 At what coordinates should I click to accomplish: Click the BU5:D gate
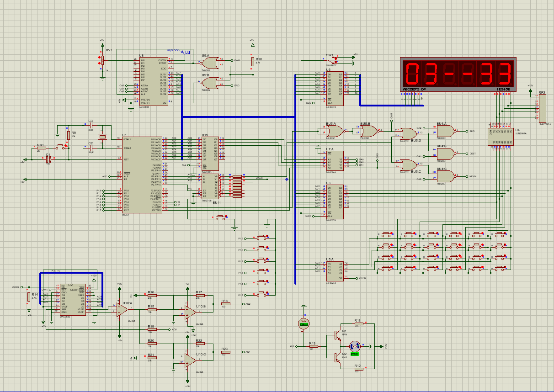[409, 133]
